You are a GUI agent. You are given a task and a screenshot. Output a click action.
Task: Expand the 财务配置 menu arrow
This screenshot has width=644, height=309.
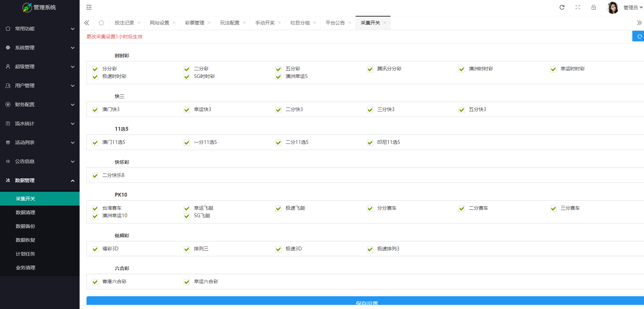(x=73, y=105)
